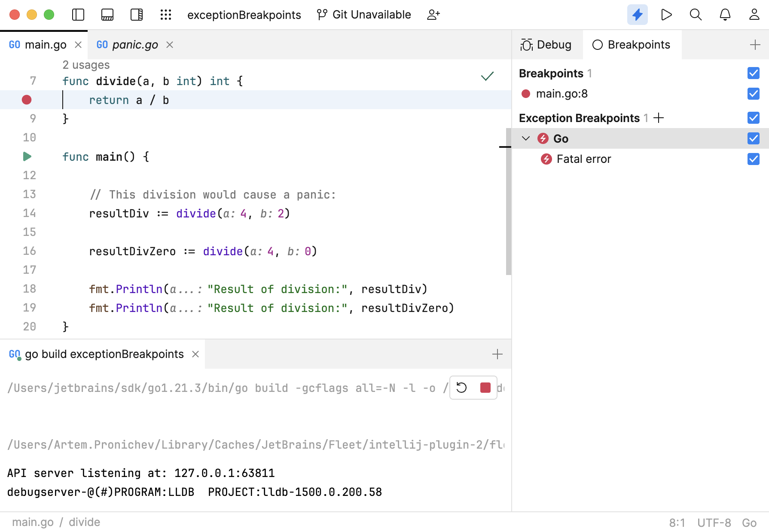Uncheck the main.go:8 breakpoint checkbox

click(753, 94)
